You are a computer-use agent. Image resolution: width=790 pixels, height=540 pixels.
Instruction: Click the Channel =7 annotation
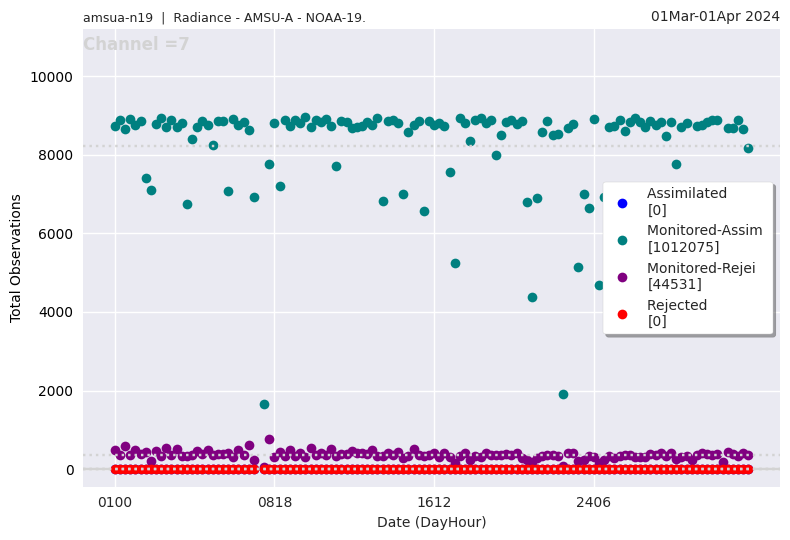136,45
